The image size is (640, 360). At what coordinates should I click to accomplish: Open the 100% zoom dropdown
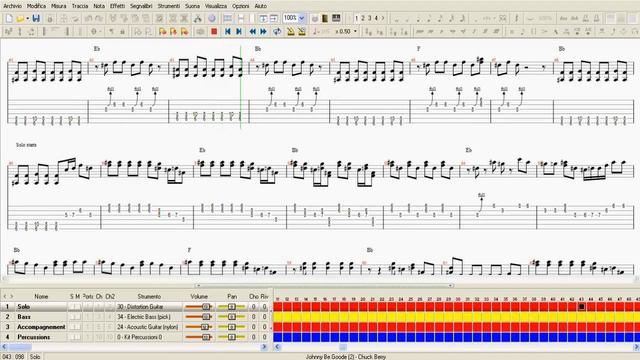pos(302,18)
